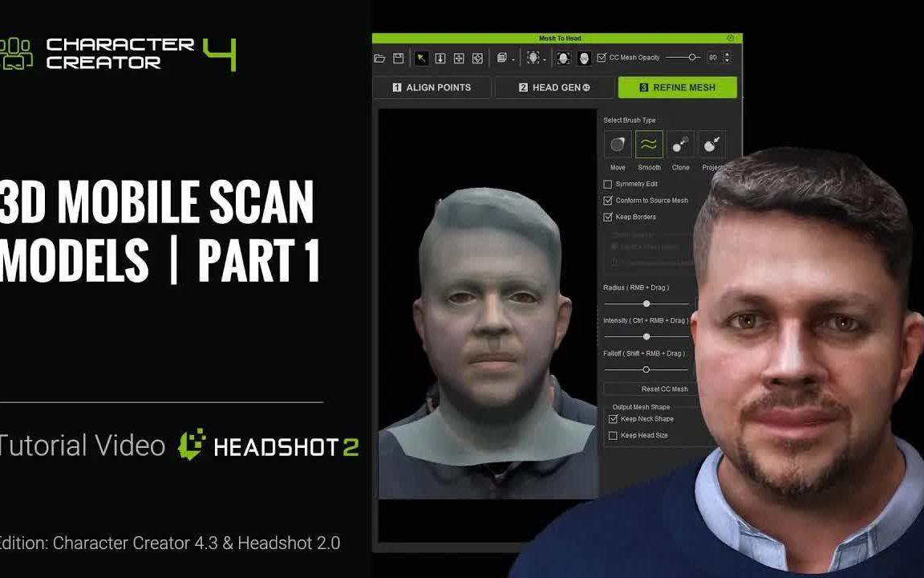Select the Smooth brush

click(x=649, y=144)
